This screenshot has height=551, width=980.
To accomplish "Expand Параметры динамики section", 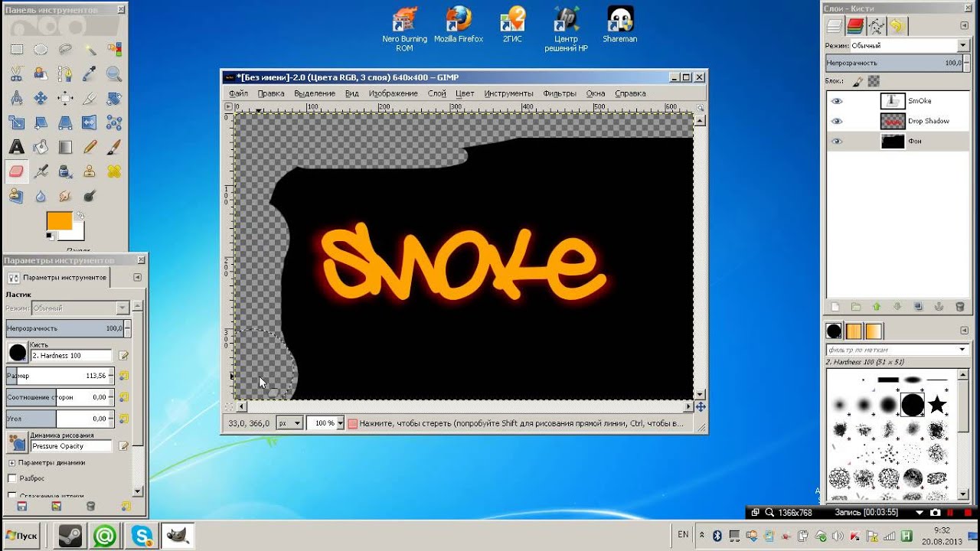I will tap(11, 463).
